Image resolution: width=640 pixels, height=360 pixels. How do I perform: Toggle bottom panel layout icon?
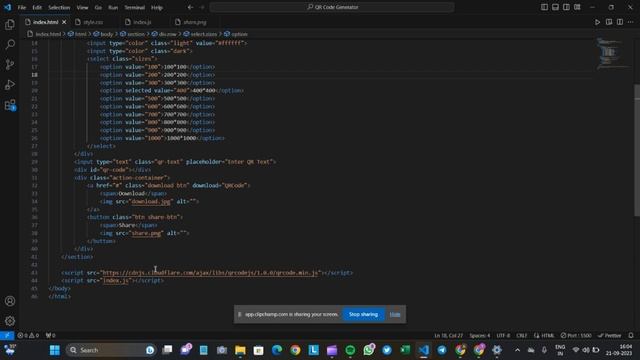coord(555,7)
